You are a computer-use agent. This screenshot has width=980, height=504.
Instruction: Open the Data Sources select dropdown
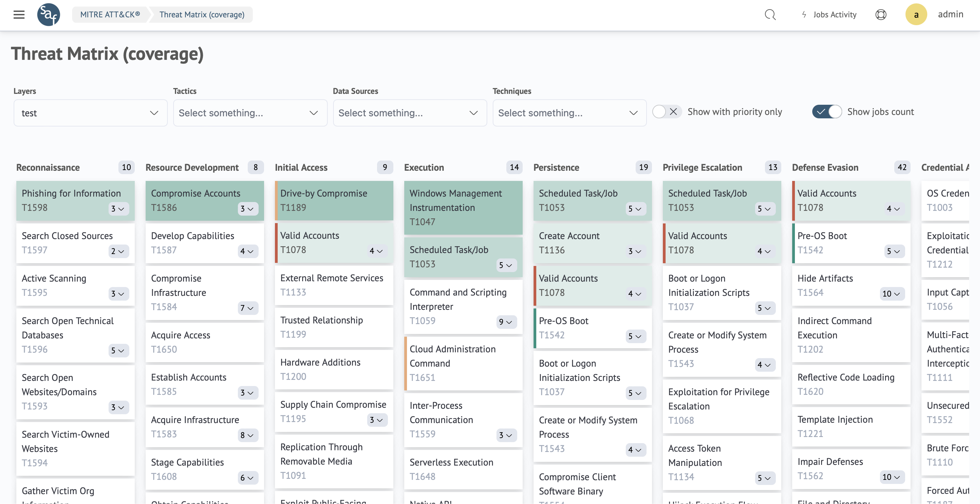410,113
